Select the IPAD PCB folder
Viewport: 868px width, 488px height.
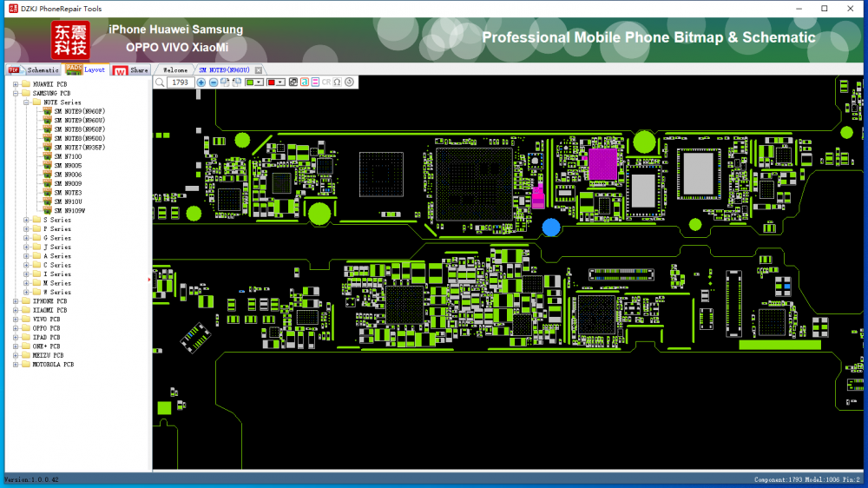click(46, 337)
